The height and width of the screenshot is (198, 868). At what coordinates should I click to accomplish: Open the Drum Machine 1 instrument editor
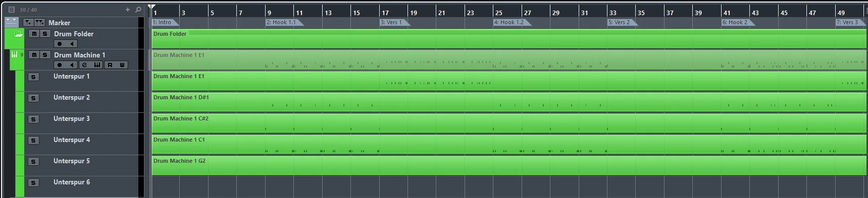(x=97, y=65)
